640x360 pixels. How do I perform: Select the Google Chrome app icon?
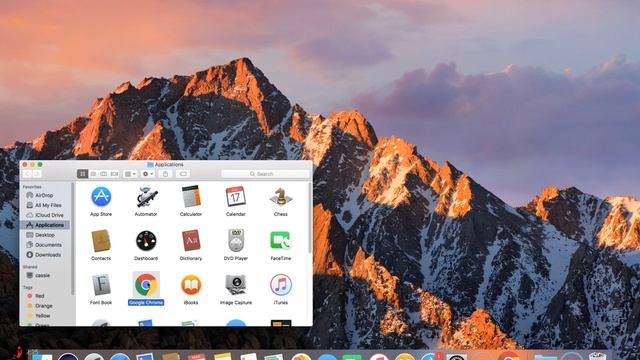tap(146, 285)
